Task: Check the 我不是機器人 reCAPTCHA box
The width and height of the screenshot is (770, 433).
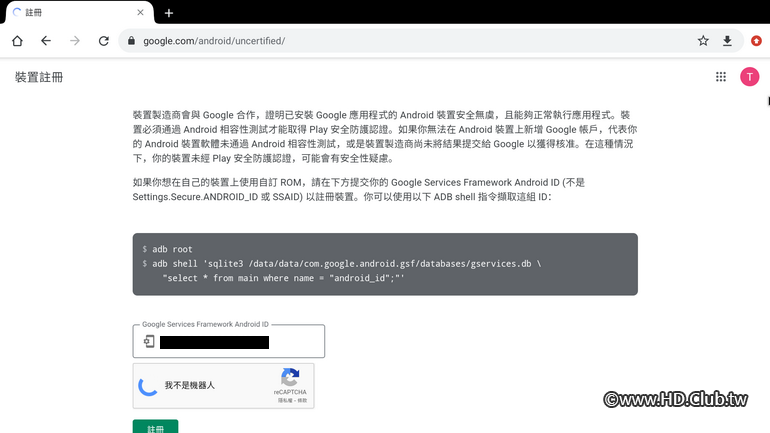Action: pos(148,386)
